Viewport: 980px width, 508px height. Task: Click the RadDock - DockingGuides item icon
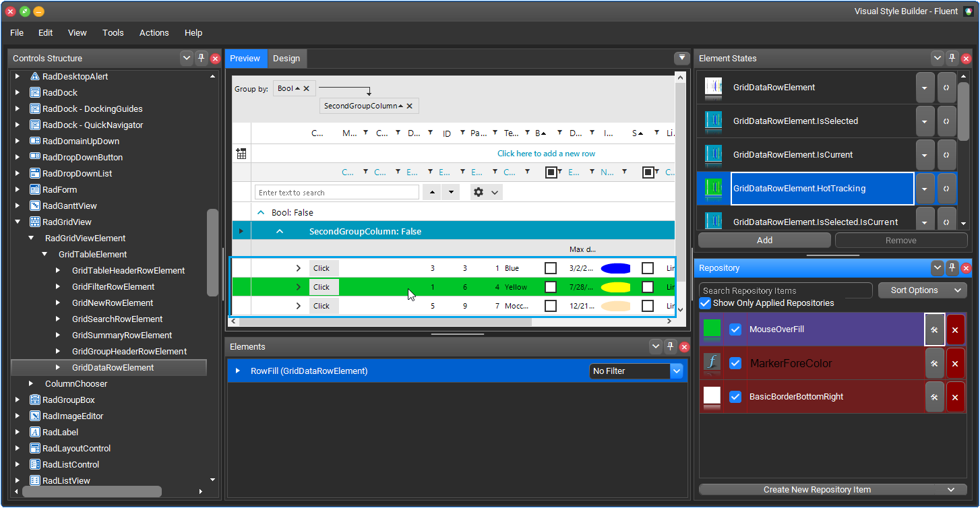35,109
